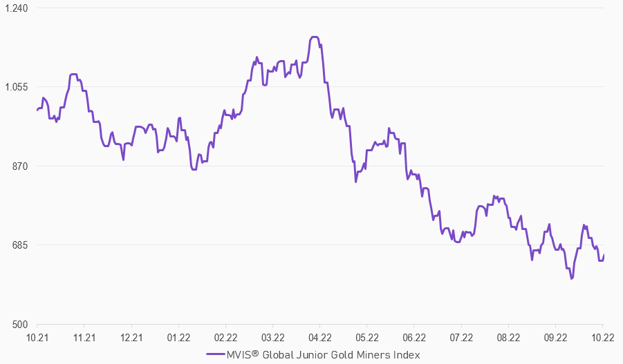Click the 10.22 x-axis date label
The width and height of the screenshot is (623, 364).
tap(602, 337)
